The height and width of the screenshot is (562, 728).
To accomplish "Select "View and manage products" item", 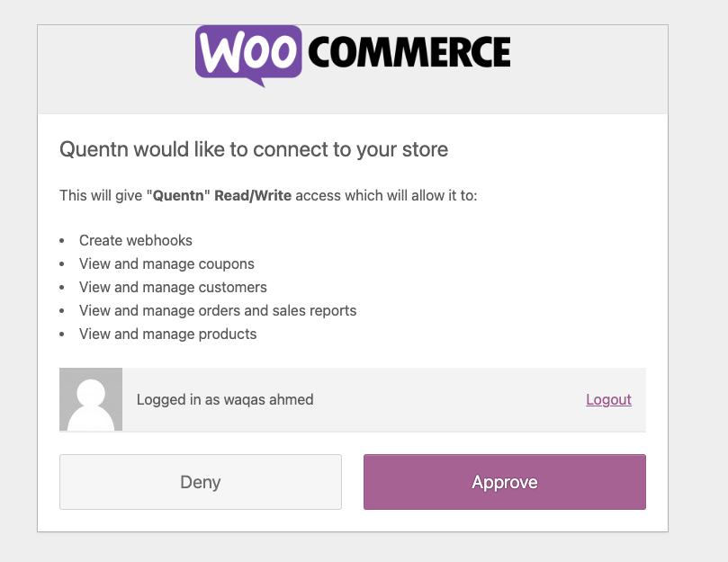I will click(x=167, y=334).
